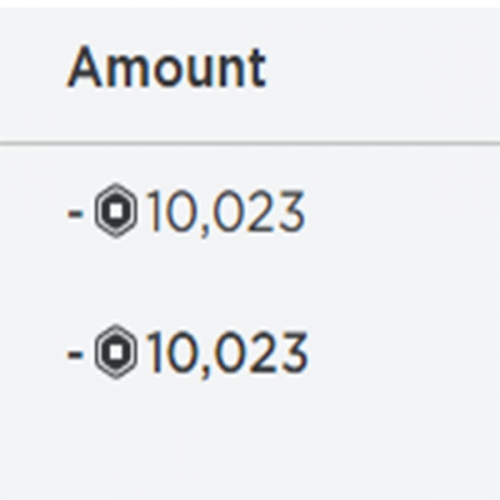
Task: Click the divider line under the Amount header
Action: 250,143
